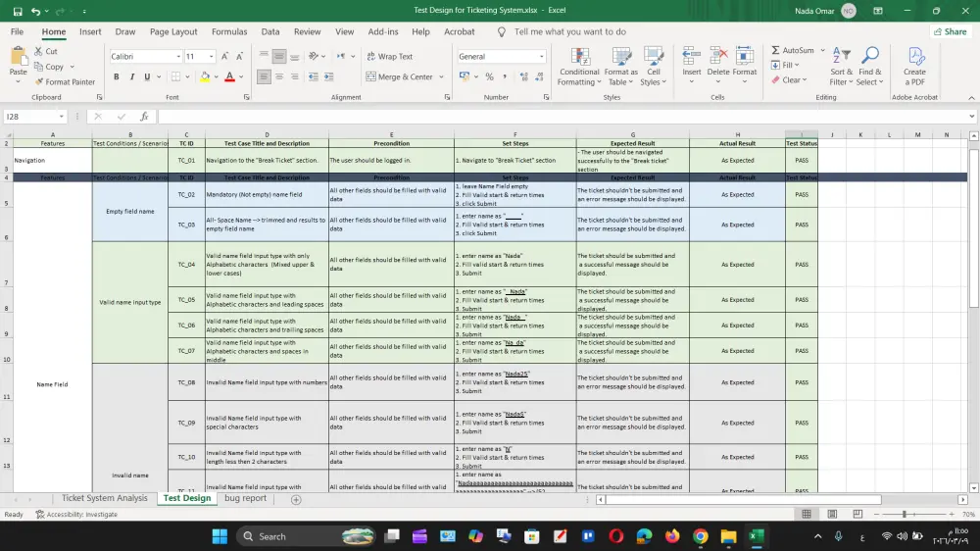Viewport: 980px width, 551px height.
Task: Open Format as Table
Action: (x=620, y=67)
